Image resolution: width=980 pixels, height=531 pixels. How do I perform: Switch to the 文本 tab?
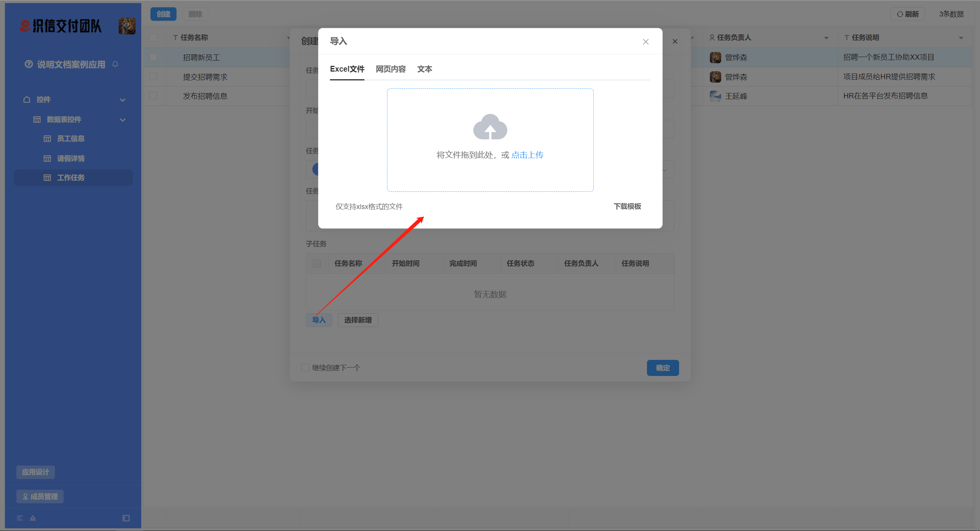click(424, 69)
